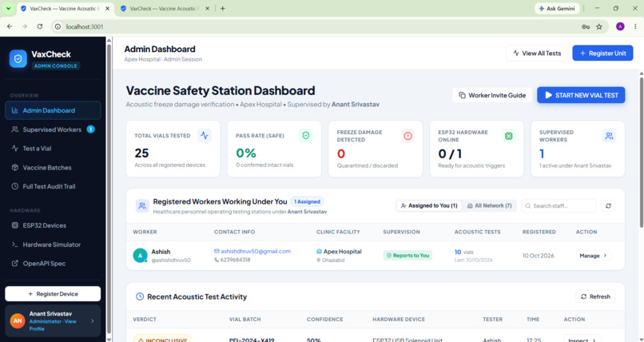
Task: Click the VaxCheck shield logo icon
Action: pos(18,58)
